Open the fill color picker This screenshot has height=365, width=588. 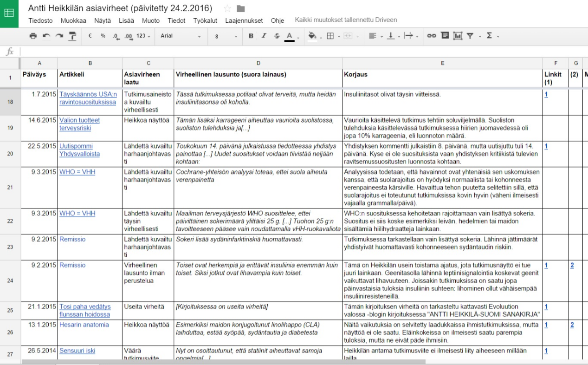[314, 36]
